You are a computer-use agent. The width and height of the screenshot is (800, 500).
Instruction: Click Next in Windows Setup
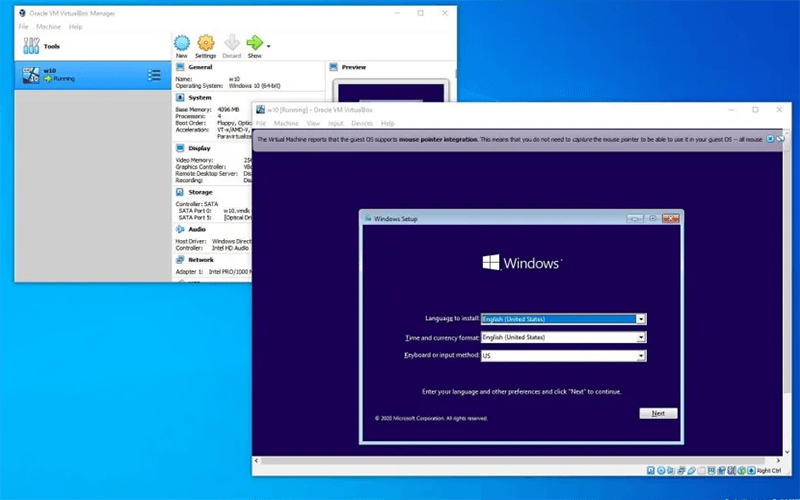pyautogui.click(x=658, y=413)
